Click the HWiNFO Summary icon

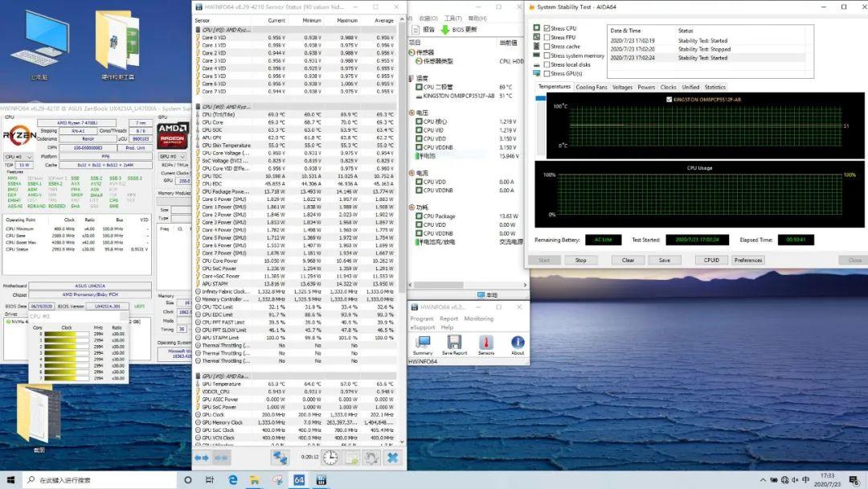[423, 343]
